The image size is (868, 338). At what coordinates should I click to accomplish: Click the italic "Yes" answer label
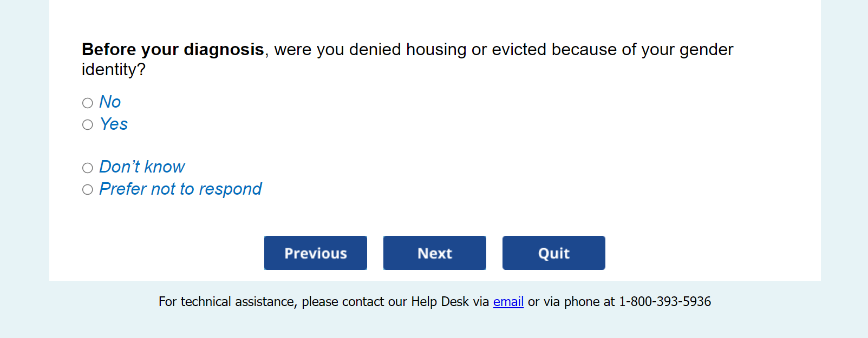click(114, 124)
